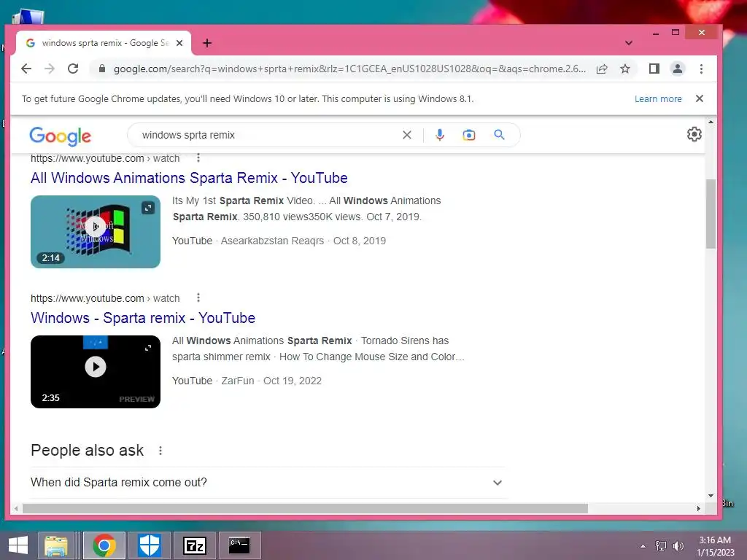Screen dimensions: 747x560
Task: Open Chrome side panel
Action: tap(654, 69)
